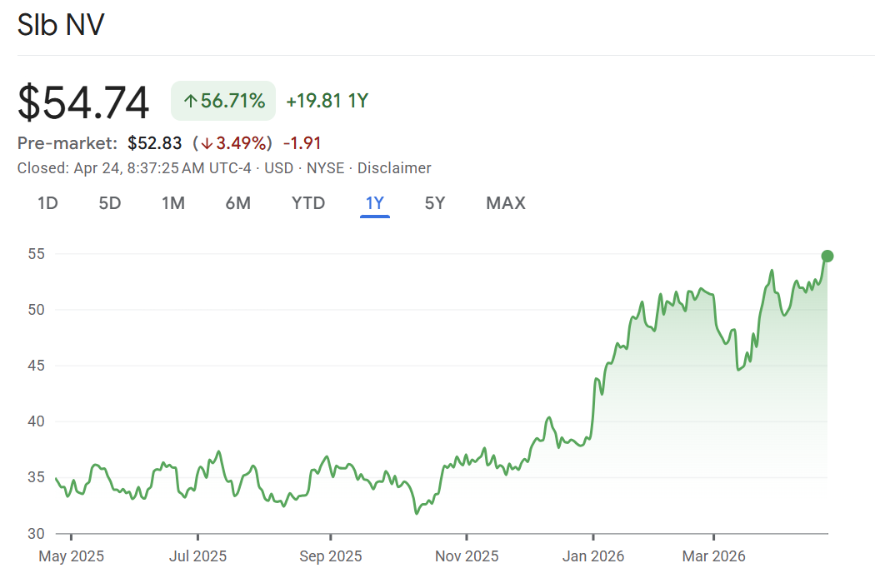
Task: Click the green up arrow beside 56.71%
Action: click(x=190, y=102)
